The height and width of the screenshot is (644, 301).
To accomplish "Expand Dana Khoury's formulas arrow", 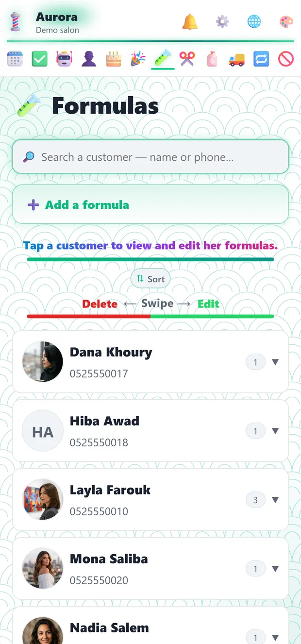I will click(275, 362).
